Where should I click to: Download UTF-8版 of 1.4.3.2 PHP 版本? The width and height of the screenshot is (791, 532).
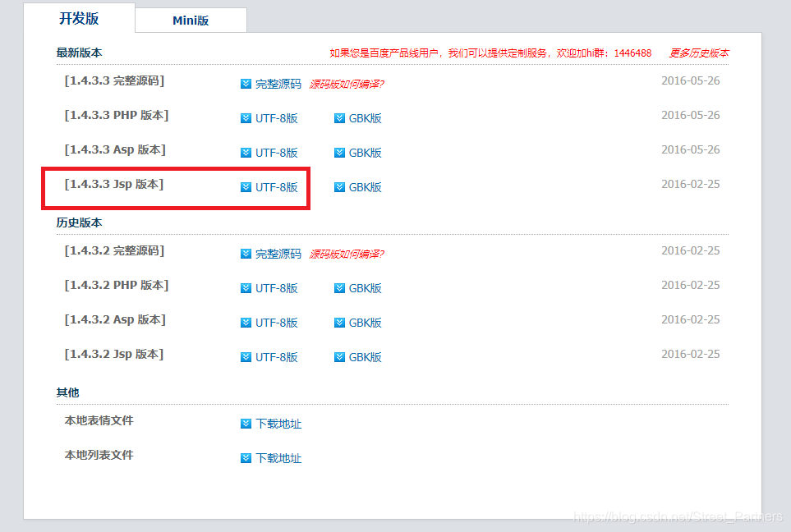click(x=277, y=288)
